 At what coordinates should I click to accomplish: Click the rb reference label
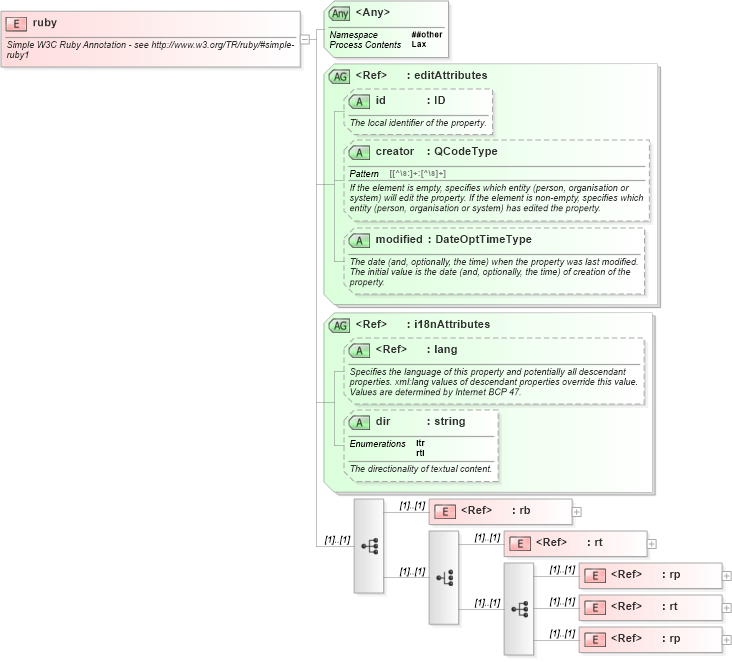tap(525, 510)
